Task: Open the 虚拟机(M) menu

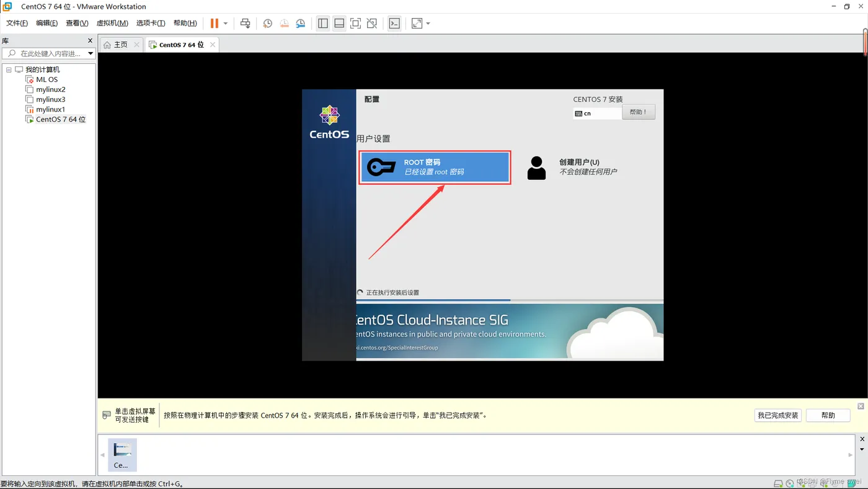Action: pos(112,23)
